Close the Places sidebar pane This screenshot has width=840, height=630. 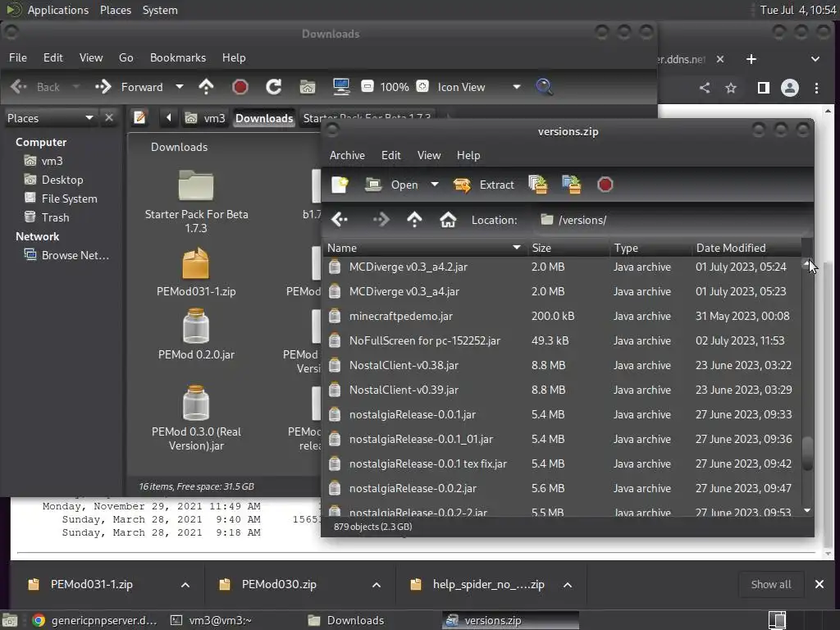(x=109, y=117)
